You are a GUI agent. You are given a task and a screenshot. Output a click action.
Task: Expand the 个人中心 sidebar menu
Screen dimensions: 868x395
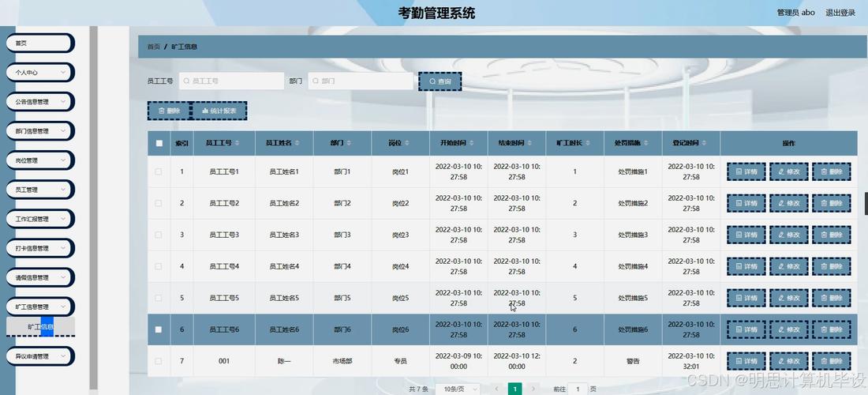[x=40, y=72]
